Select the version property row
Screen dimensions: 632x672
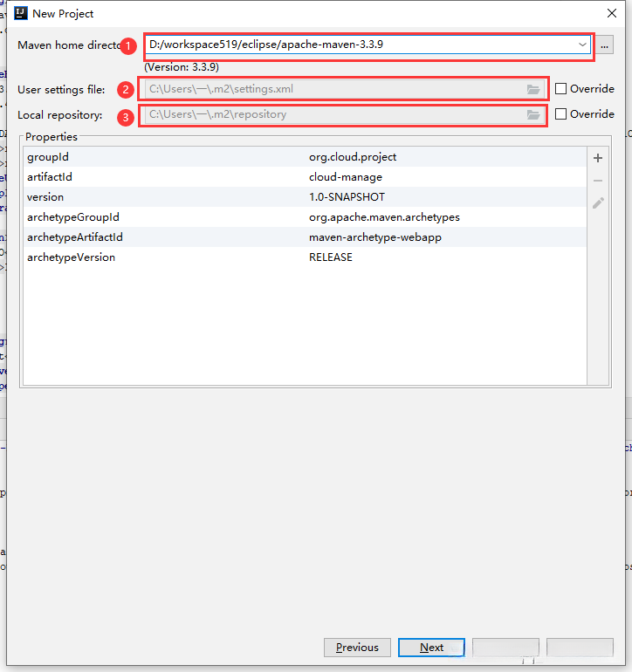pyautogui.click(x=305, y=197)
